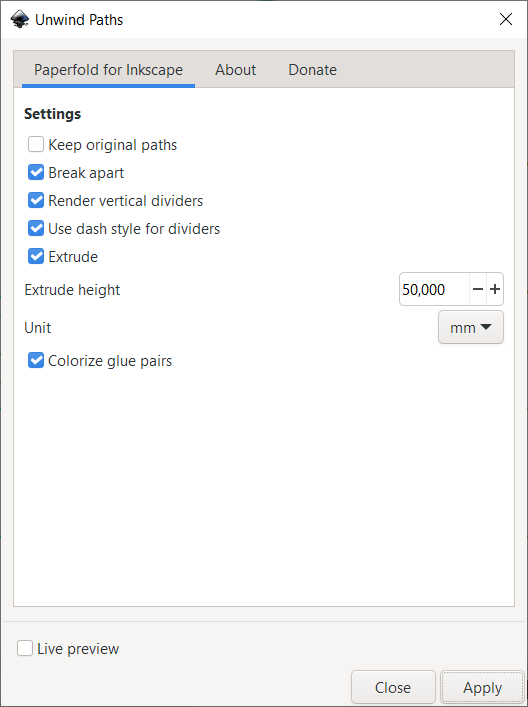Focus the Extrude height value field
This screenshot has height=707, width=528.
[x=434, y=289]
